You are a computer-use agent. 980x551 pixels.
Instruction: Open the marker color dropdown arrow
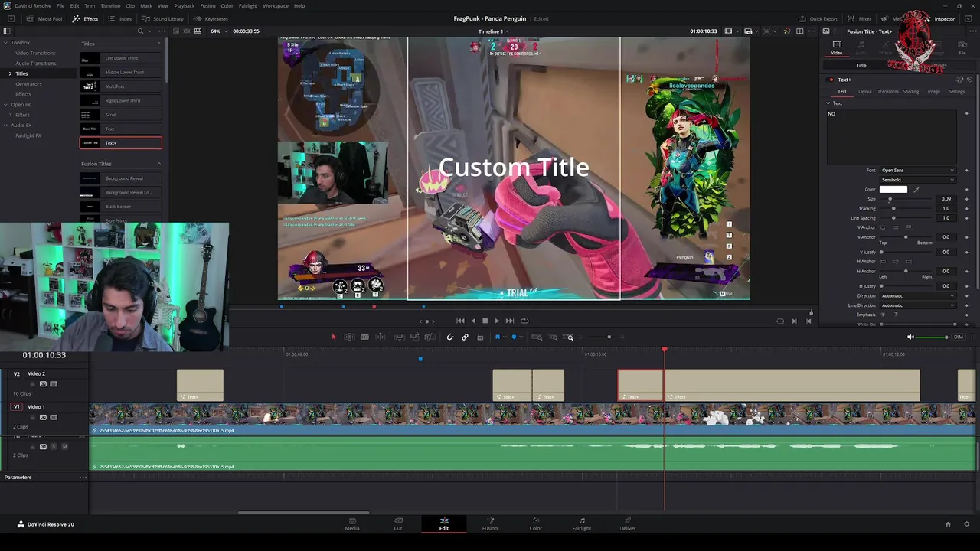pos(521,337)
